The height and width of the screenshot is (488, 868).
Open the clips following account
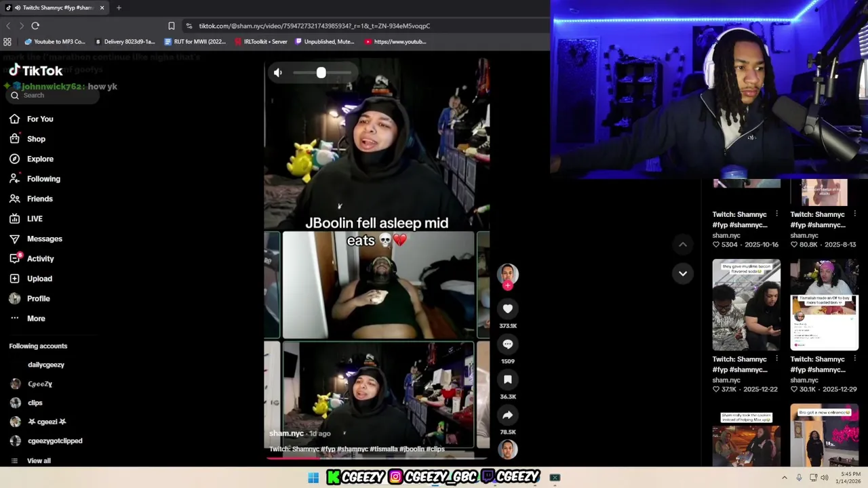point(26,403)
